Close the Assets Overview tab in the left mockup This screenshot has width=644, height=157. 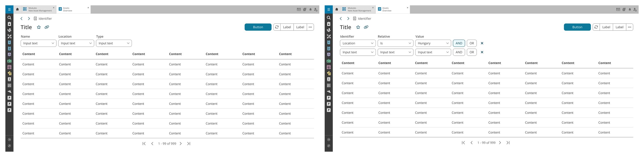click(88, 8)
